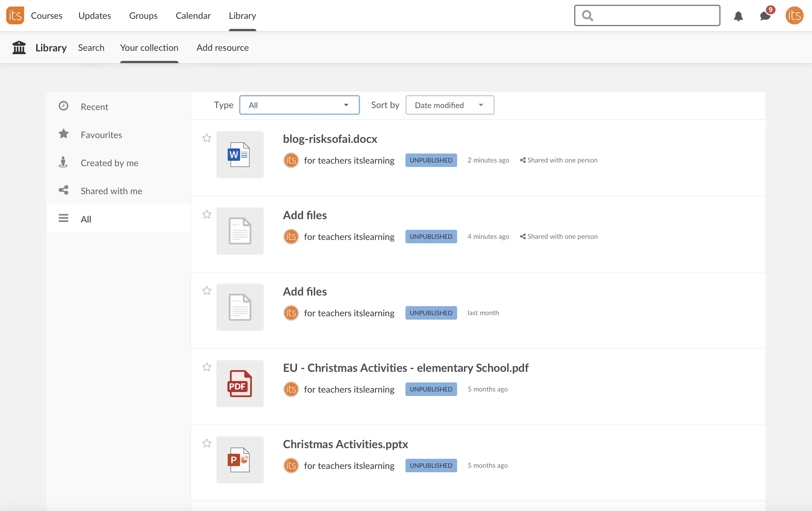
Task: Click the Library building icon
Action: (x=19, y=47)
